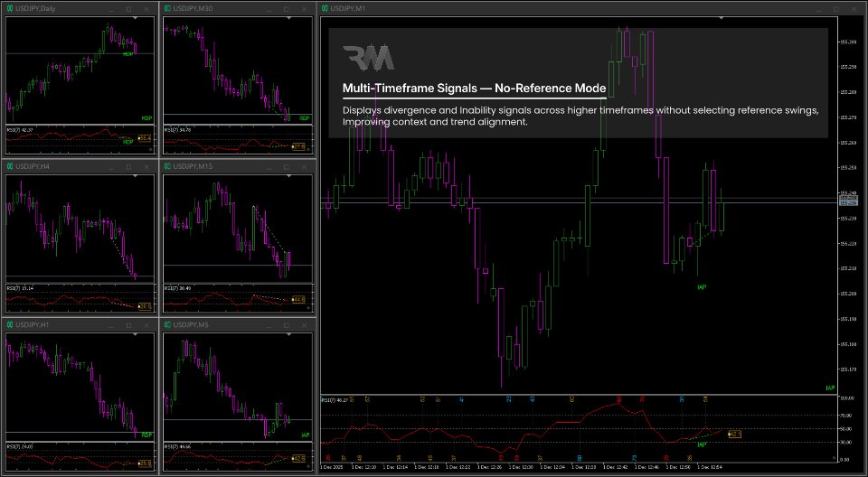
Task: Click the 100.00 level on M1 RSI scale
Action: (x=846, y=398)
